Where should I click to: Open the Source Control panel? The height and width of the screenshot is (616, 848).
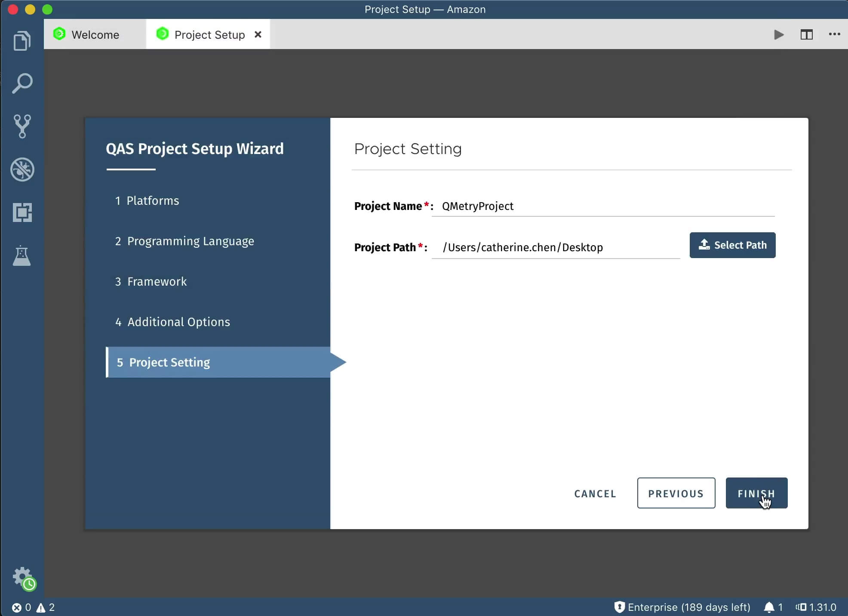[22, 126]
